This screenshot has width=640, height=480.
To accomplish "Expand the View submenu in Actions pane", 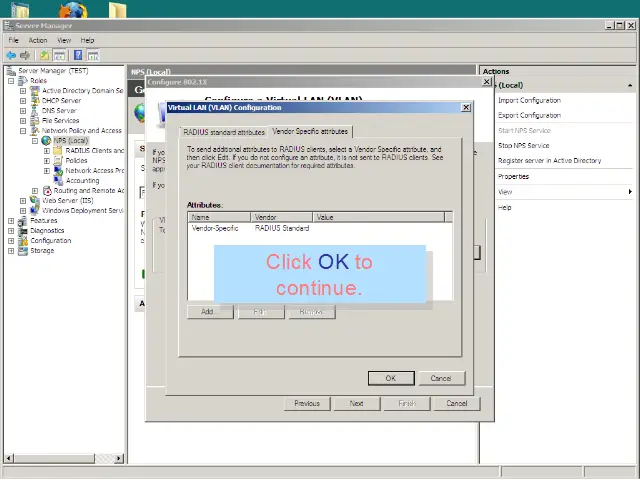I will click(x=565, y=192).
